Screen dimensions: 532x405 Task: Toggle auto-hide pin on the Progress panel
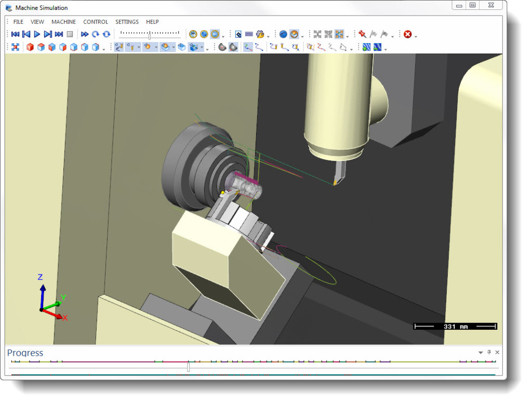(489, 352)
